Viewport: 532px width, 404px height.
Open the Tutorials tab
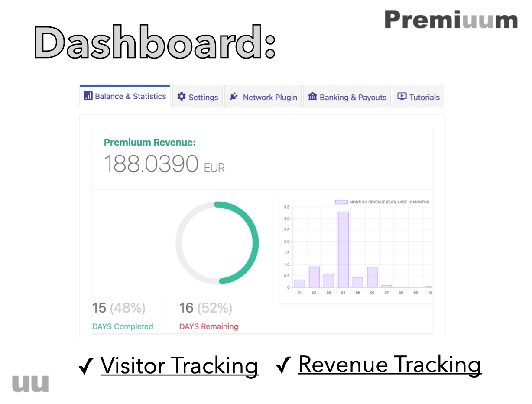coord(418,97)
